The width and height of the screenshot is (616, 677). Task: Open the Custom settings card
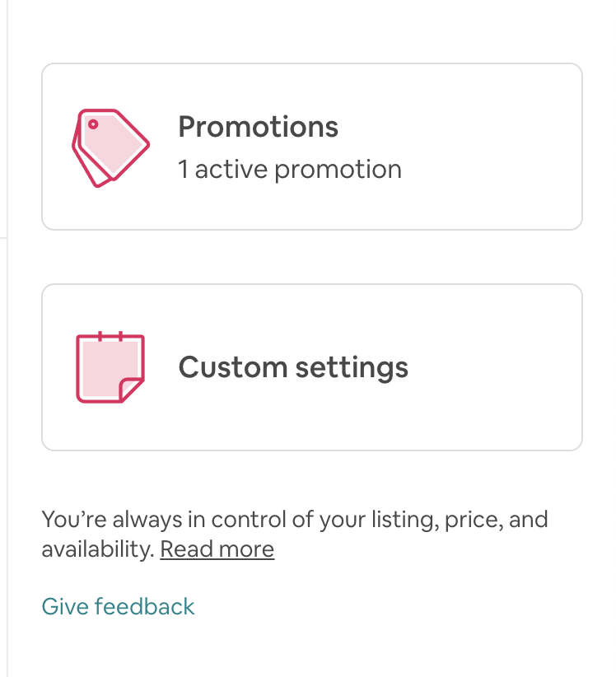point(311,367)
